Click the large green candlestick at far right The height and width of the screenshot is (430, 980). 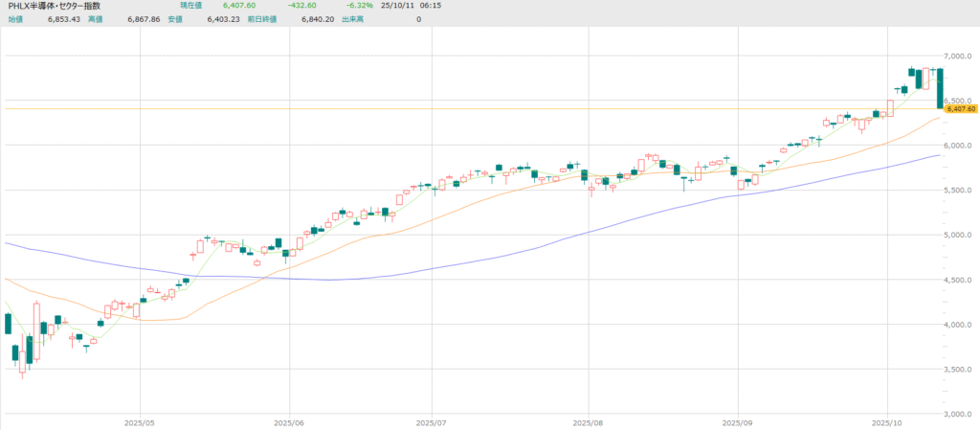pyautogui.click(x=941, y=88)
